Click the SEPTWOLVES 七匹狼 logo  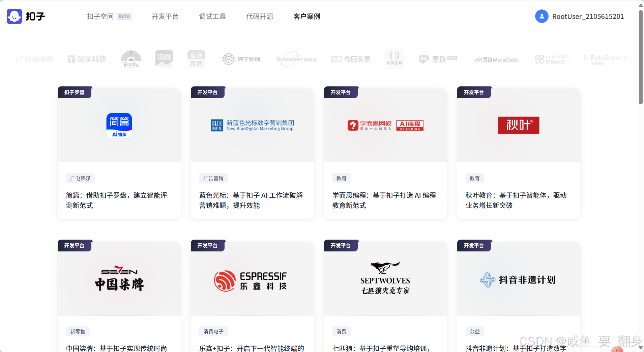[385, 278]
